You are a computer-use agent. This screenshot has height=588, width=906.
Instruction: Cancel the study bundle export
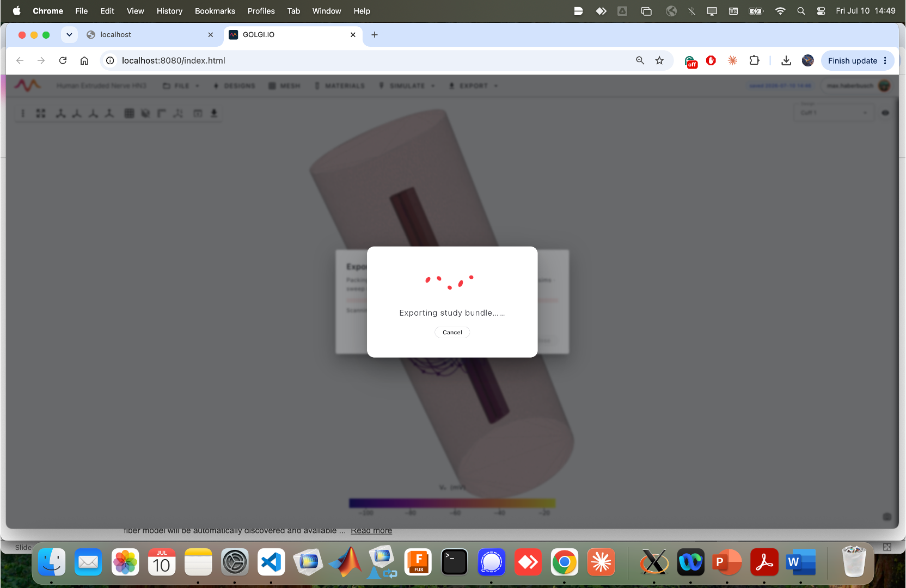(452, 332)
